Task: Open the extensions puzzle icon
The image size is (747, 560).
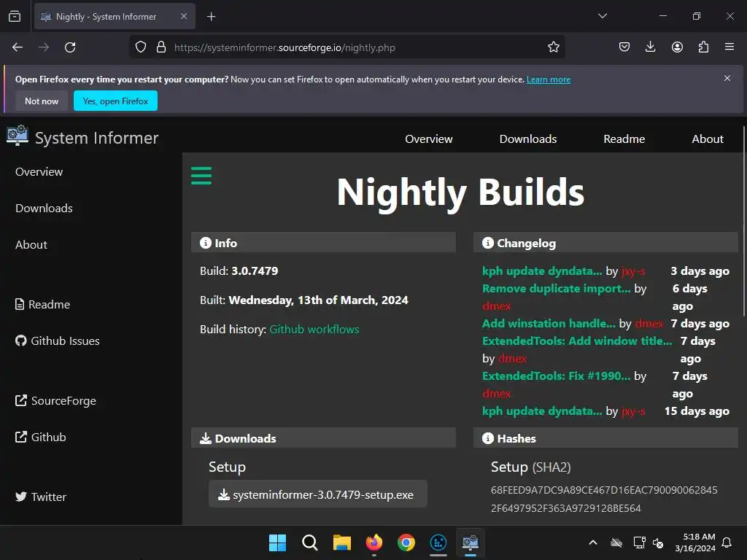Action: point(703,47)
